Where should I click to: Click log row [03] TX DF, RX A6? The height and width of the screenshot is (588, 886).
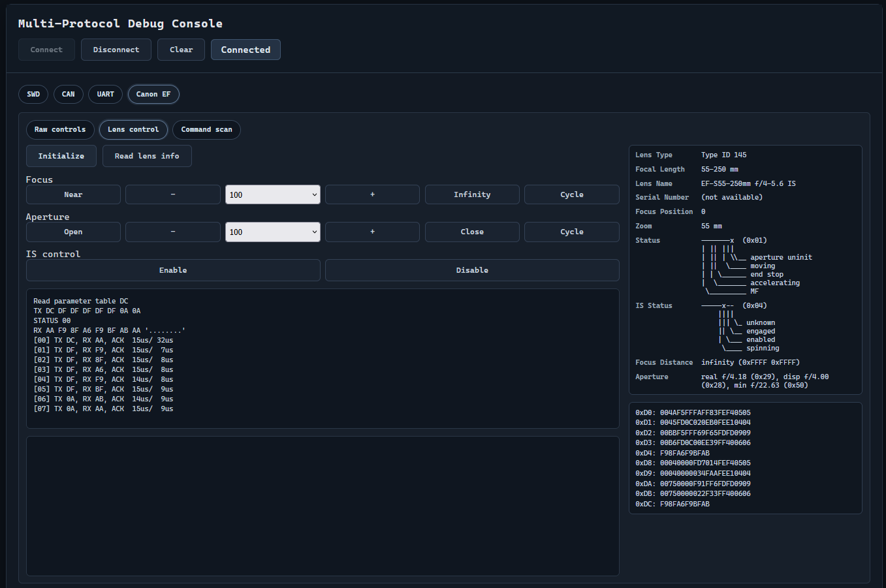pos(103,370)
